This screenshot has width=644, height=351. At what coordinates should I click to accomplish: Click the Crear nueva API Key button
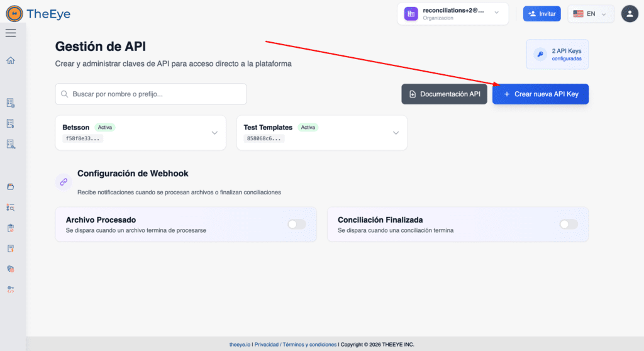click(x=540, y=94)
